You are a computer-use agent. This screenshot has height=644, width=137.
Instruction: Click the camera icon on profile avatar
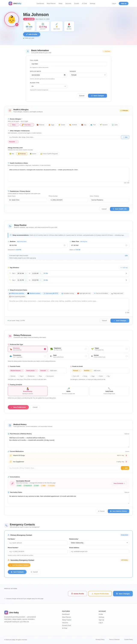pyautogui.click(x=17, y=25)
